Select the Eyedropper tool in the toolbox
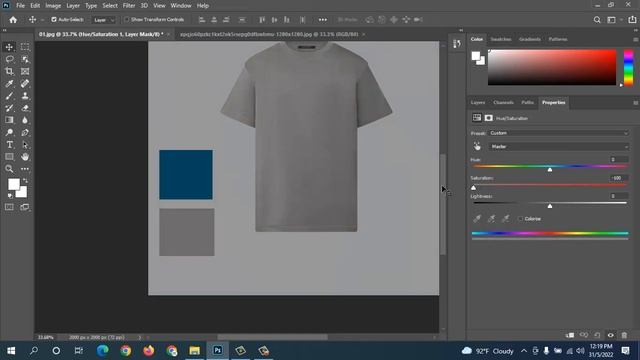This screenshot has width=640, height=360. [x=9, y=84]
